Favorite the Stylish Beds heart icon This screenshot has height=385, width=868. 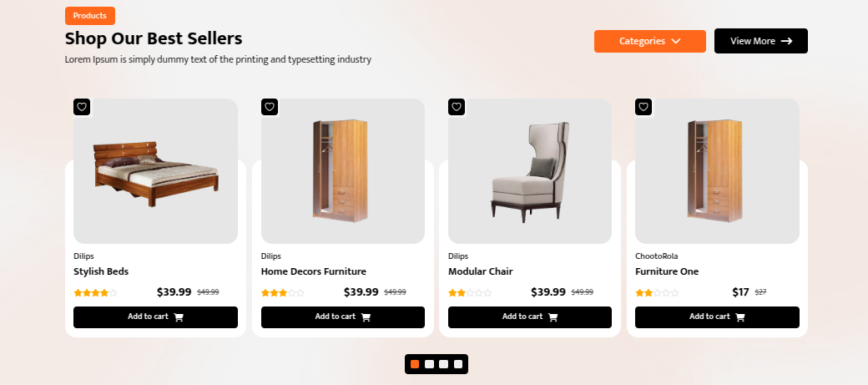point(81,107)
